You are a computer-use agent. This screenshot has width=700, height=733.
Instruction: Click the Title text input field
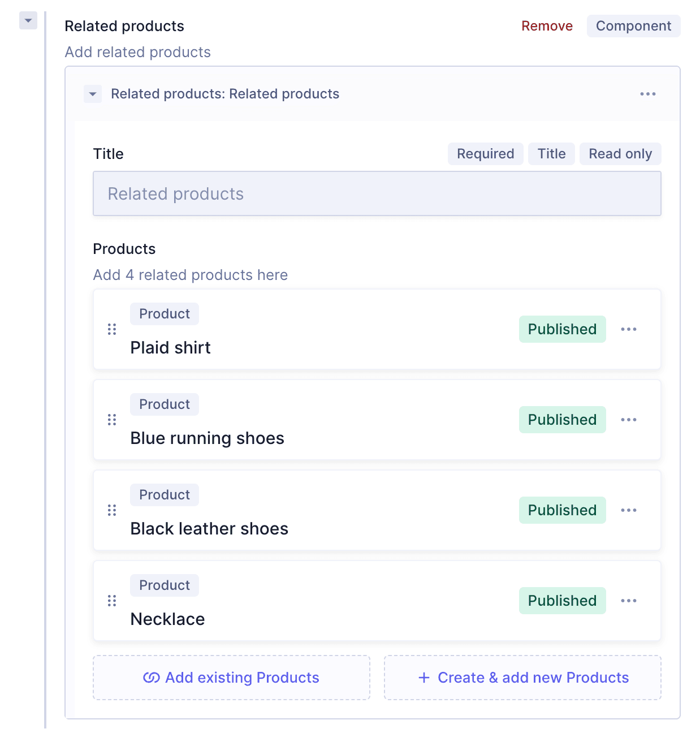(377, 193)
